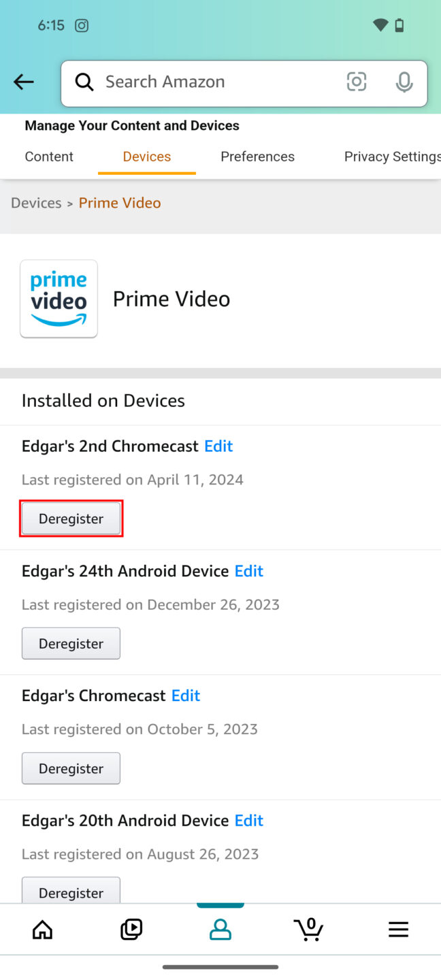Image resolution: width=441 pixels, height=980 pixels.
Task: Switch to the Content tab
Action: [x=48, y=156]
